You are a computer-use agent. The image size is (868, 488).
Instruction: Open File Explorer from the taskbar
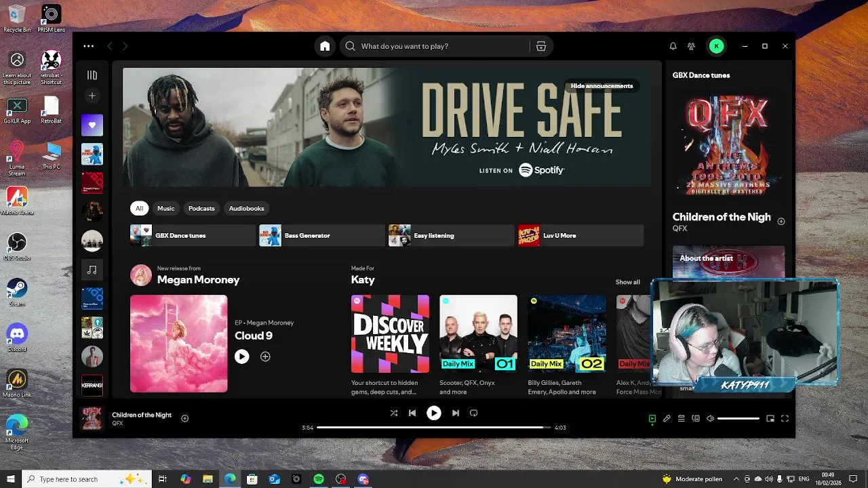click(208, 479)
